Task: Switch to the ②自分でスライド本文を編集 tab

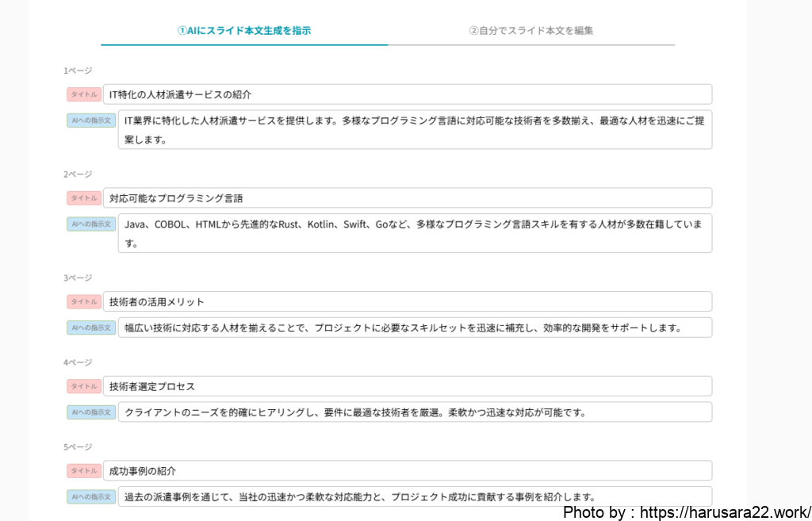Action: [530, 31]
